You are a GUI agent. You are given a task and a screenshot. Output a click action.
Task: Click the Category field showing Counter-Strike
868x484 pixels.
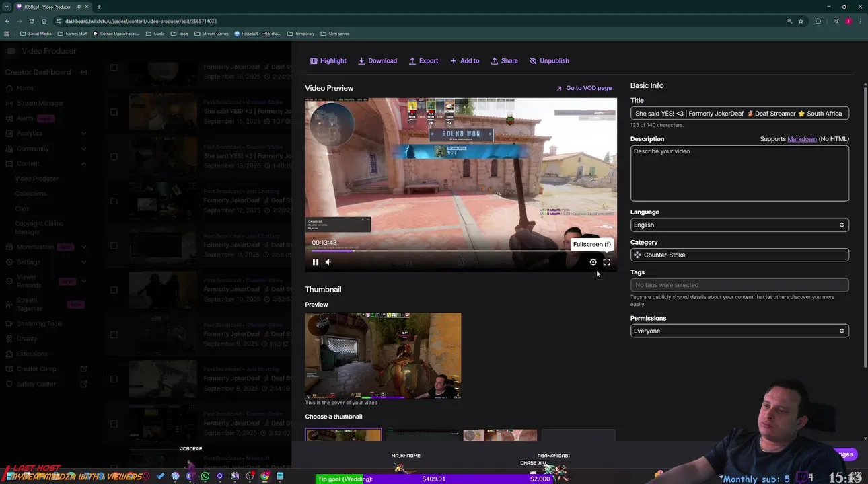[739, 255]
